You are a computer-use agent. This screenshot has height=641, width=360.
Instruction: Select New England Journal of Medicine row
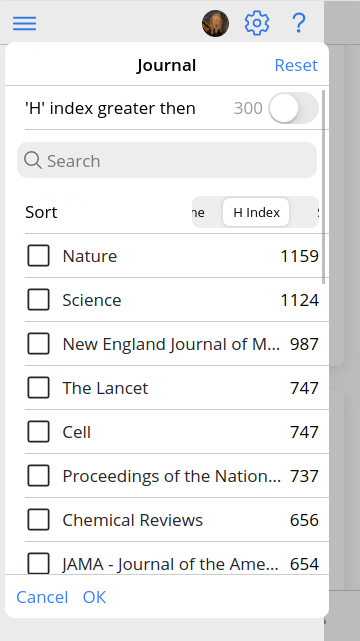[177, 344]
